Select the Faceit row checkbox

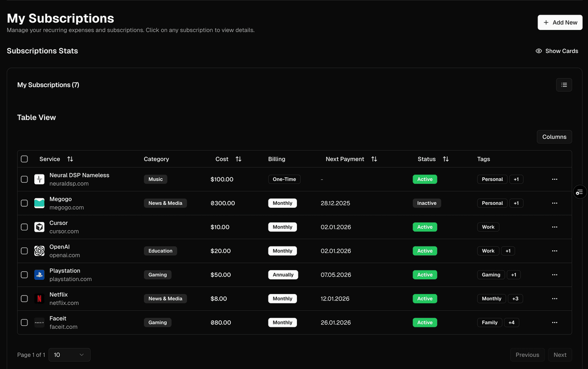click(24, 322)
